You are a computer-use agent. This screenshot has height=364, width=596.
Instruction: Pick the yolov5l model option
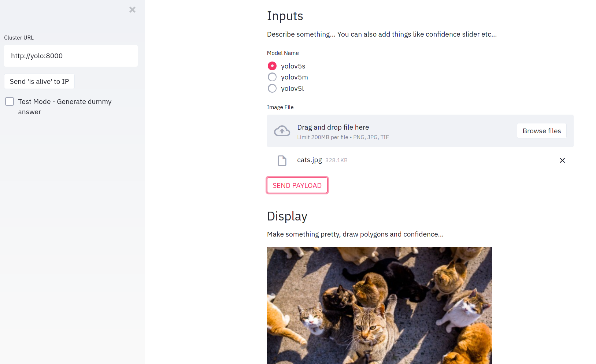[x=272, y=89]
